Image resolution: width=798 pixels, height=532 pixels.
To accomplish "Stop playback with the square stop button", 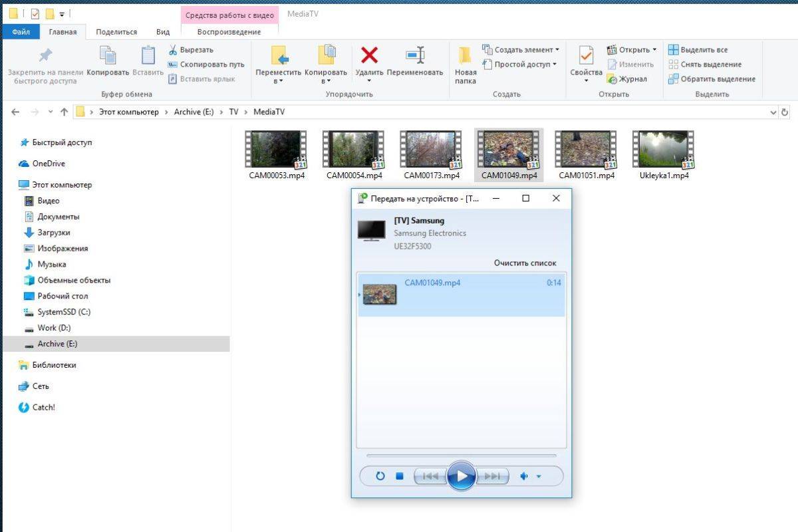I will click(x=400, y=476).
